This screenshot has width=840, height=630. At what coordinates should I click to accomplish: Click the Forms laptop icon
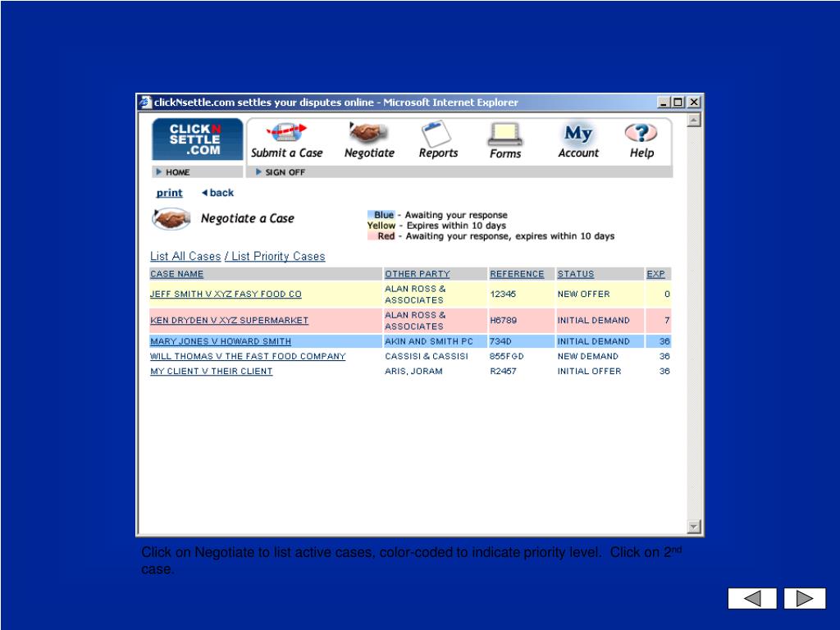504,134
